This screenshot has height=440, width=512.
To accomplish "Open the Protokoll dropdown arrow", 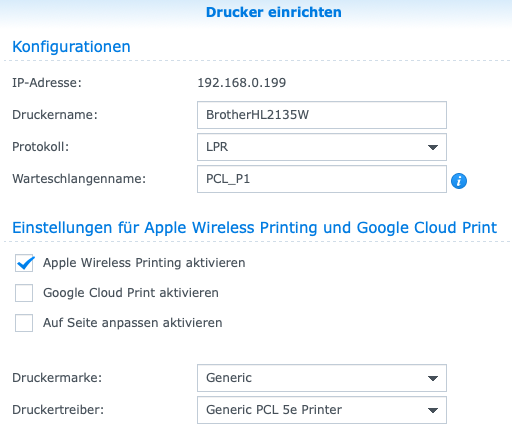I will 433,147.
